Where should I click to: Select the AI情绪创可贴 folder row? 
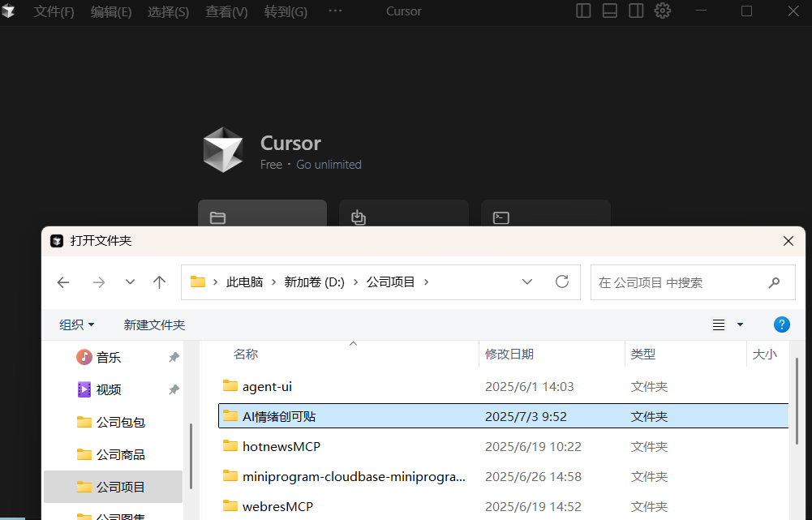click(504, 416)
